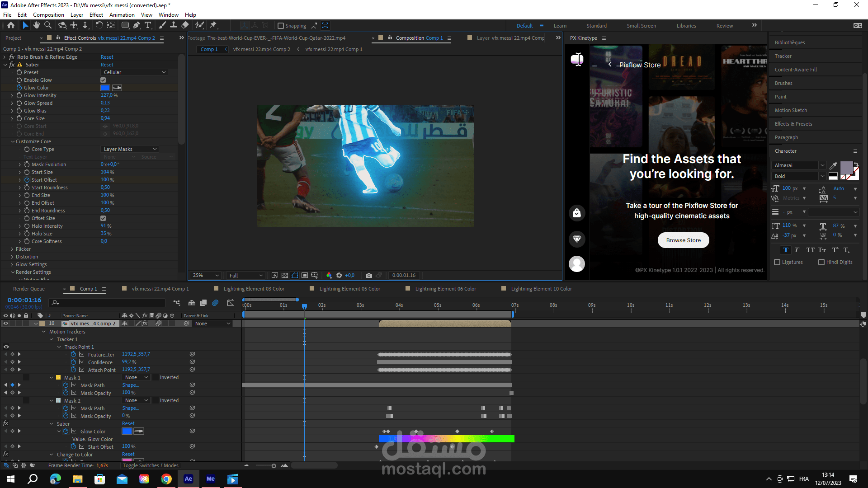This screenshot has height=488, width=868.
Task: Expand the Glow Settings group
Action: coord(12,264)
